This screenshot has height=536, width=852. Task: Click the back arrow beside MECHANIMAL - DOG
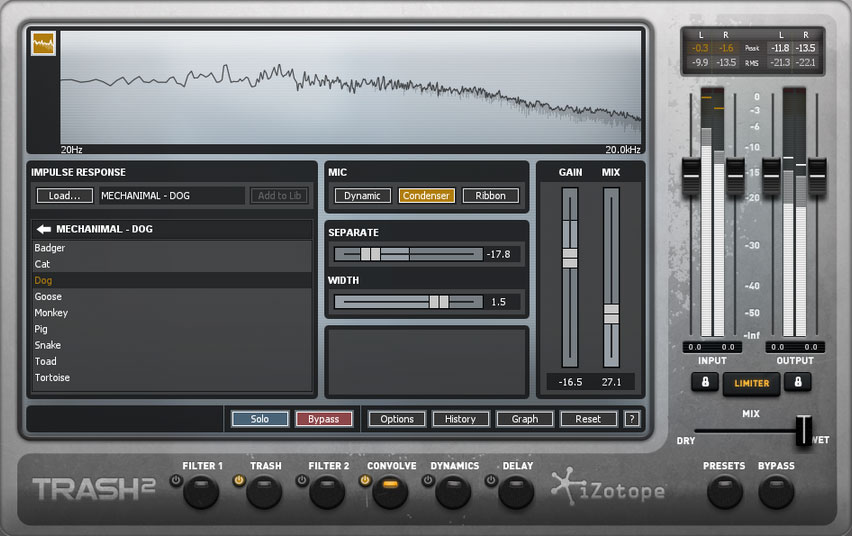point(43,229)
